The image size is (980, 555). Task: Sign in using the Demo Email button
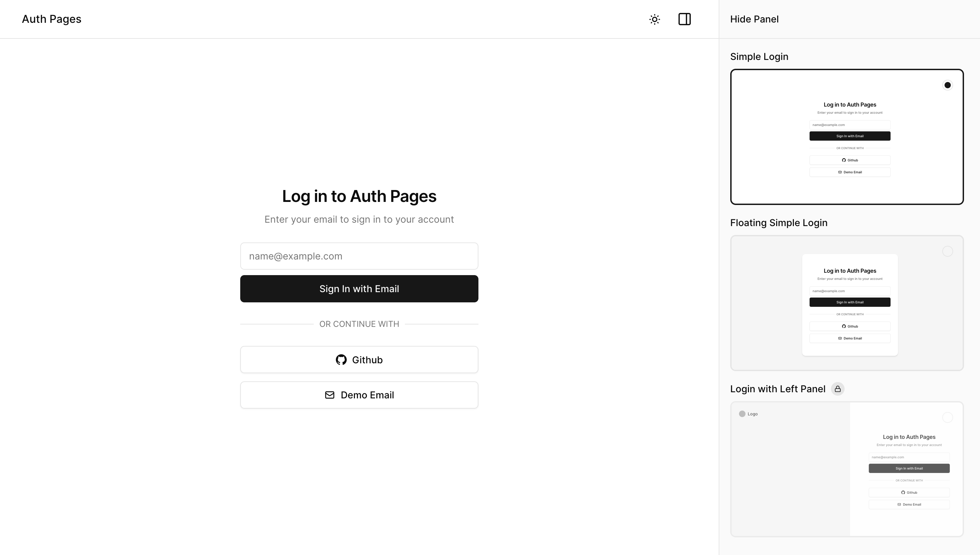pyautogui.click(x=359, y=395)
